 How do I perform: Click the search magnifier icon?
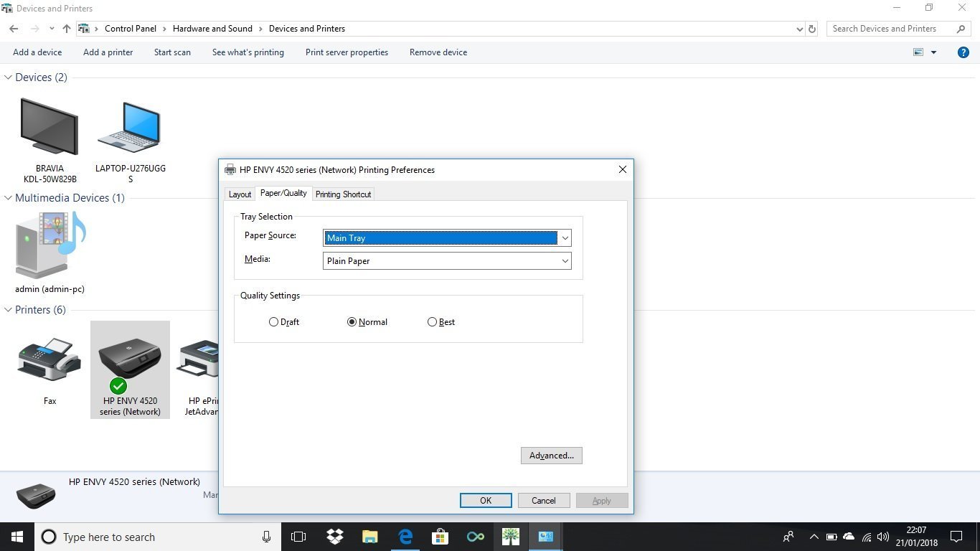click(x=961, y=29)
